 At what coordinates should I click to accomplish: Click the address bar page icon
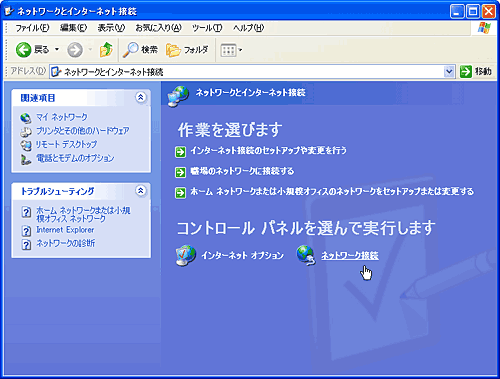tap(56, 72)
